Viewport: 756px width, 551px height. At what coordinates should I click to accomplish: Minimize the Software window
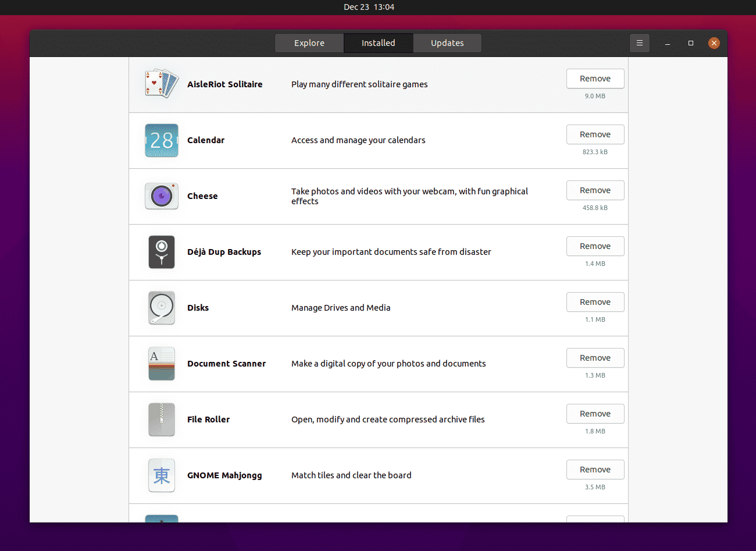pyautogui.click(x=668, y=43)
